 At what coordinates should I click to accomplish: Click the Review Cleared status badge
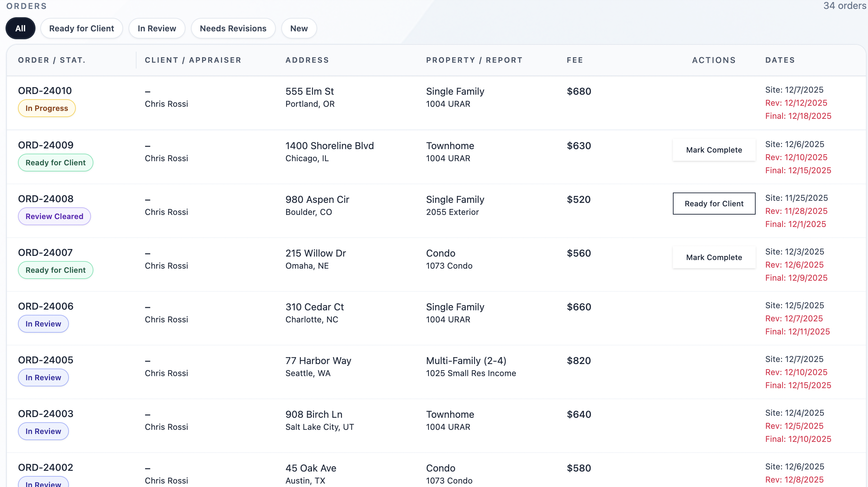54,216
